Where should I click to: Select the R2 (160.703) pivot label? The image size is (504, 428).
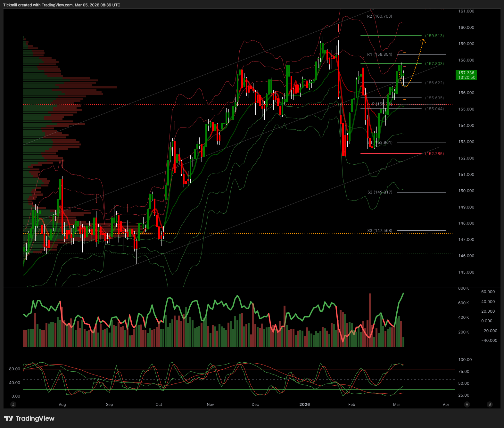pos(379,16)
